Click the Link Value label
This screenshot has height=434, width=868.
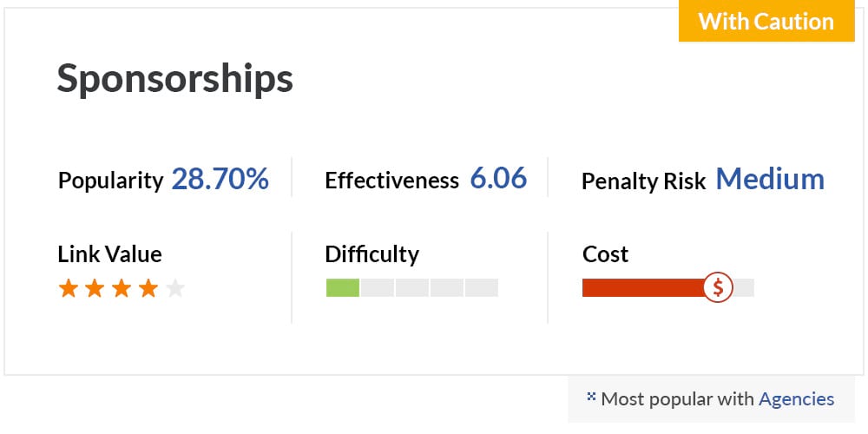click(x=109, y=254)
